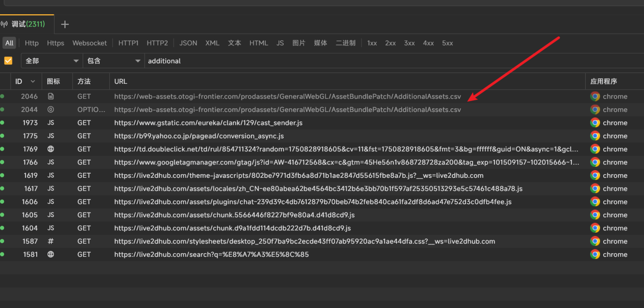Sort by ID column chevron

[x=33, y=81]
